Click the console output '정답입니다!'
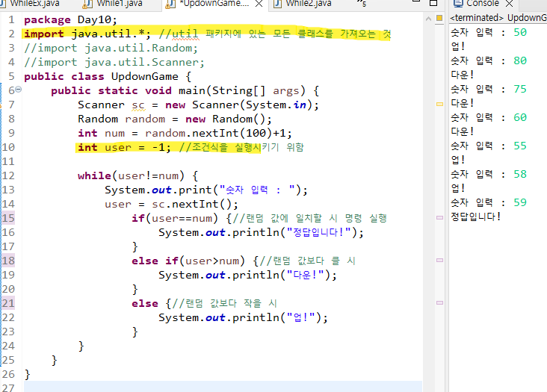Screen dimensions: 547x392 click(x=475, y=217)
